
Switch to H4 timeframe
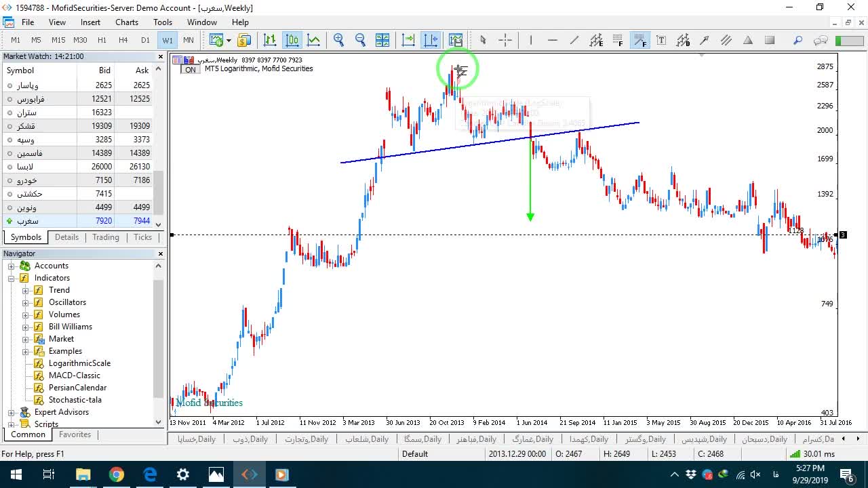(x=123, y=40)
